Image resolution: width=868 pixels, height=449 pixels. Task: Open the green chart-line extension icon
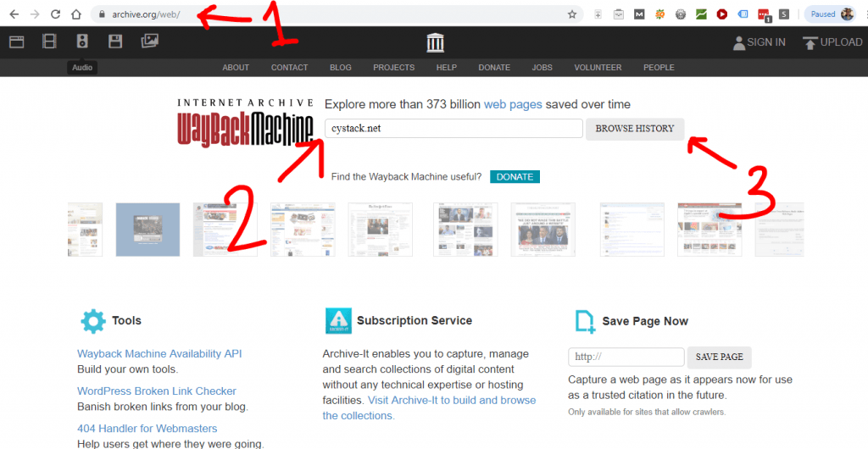[701, 15]
